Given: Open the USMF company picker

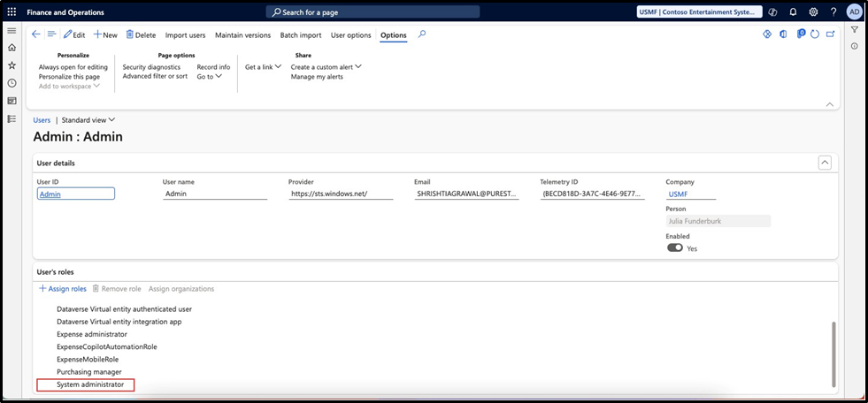Looking at the screenshot, I should tap(699, 12).
